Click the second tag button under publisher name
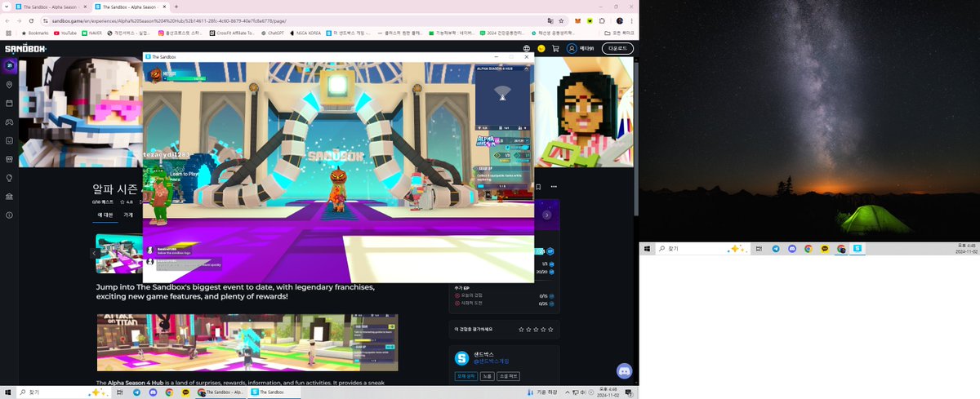Screen dimensions: 980x399 click(487, 376)
